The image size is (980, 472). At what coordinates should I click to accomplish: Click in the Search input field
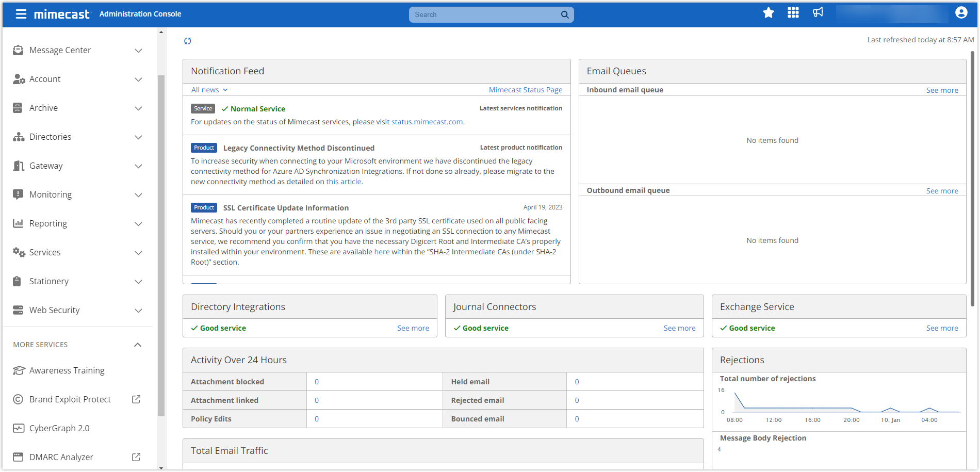tap(485, 15)
